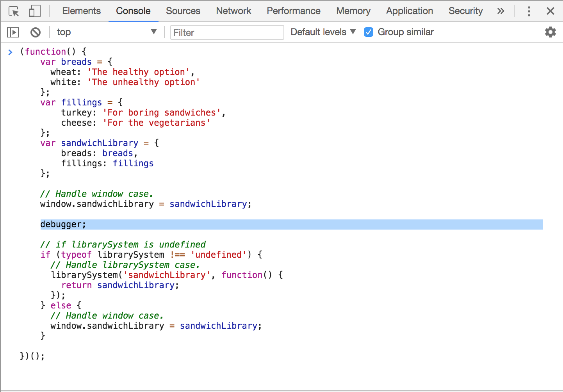Click the "var breads = {" line

(x=76, y=62)
